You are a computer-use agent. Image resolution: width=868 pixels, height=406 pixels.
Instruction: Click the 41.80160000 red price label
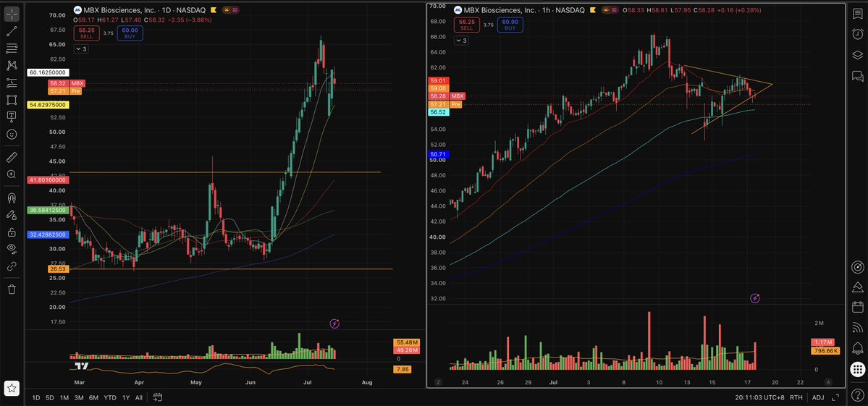coord(47,179)
